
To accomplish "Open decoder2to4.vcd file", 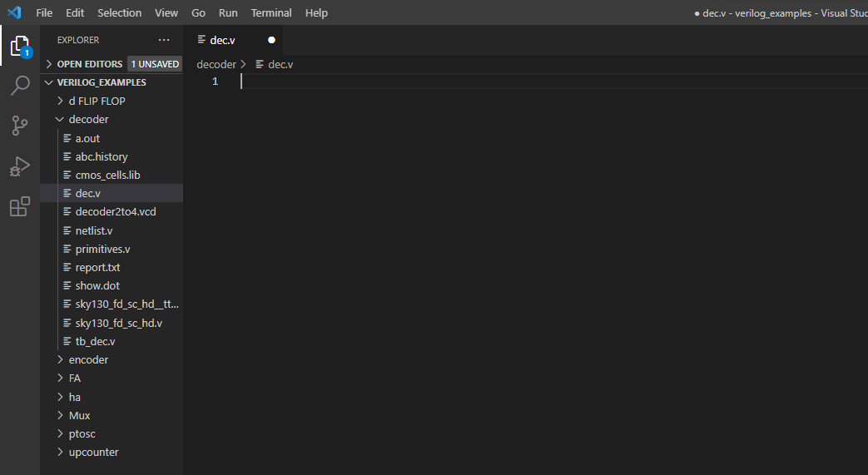I will pyautogui.click(x=116, y=211).
